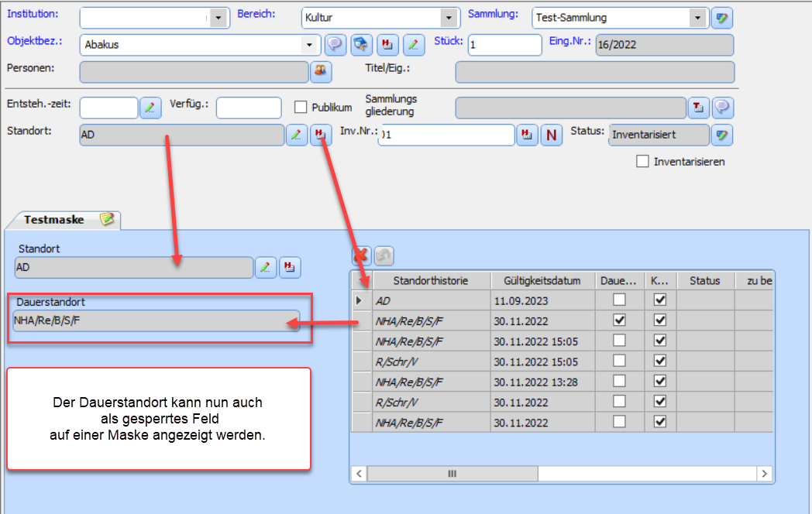Viewport: 812px width, 514px height.
Task: Toggle the Publikum checkbox
Action: (301, 107)
